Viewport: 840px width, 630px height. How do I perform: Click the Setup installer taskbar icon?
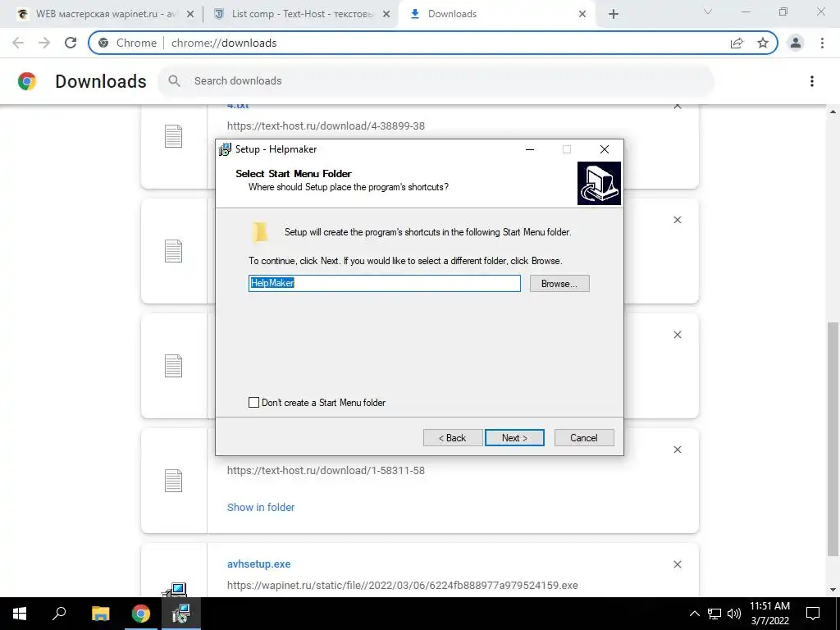181,614
